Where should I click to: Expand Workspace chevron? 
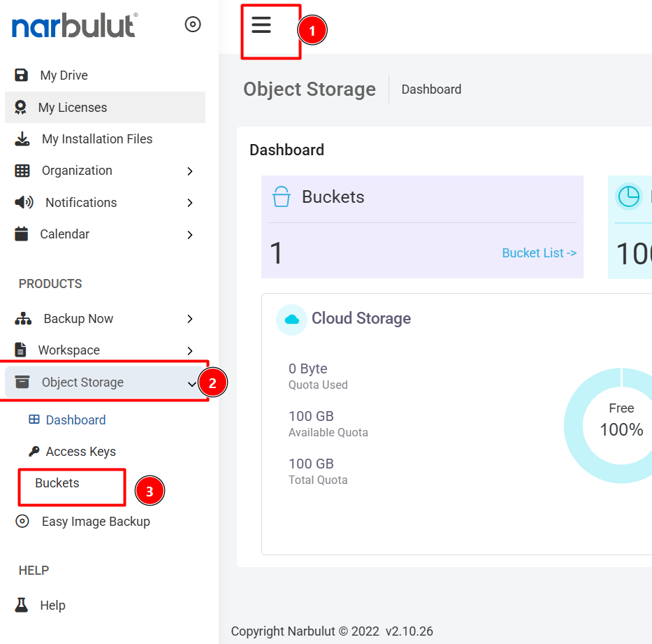tap(190, 351)
